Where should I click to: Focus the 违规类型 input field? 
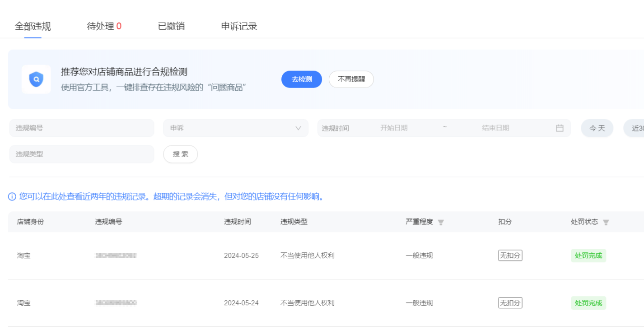(x=82, y=154)
